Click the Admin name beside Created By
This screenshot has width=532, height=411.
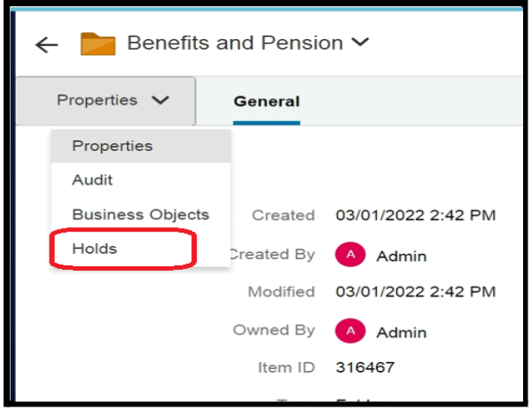[x=402, y=256]
